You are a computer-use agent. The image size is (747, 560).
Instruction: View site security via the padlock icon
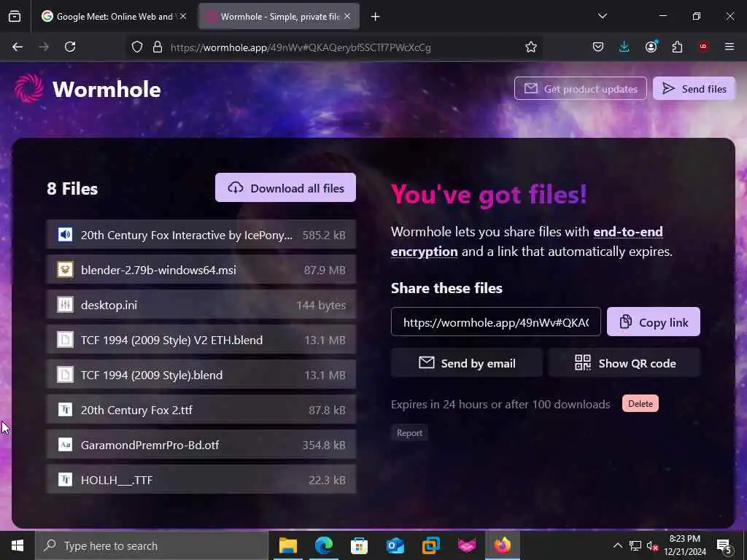pos(158,47)
